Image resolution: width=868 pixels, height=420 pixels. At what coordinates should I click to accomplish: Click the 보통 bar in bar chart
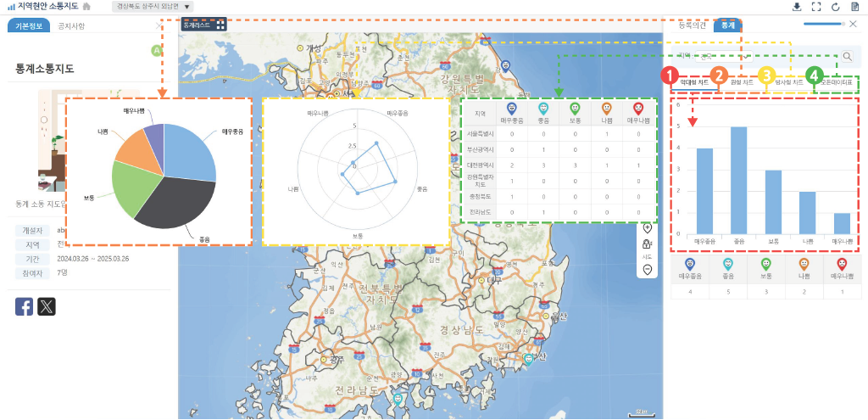pyautogui.click(x=773, y=202)
